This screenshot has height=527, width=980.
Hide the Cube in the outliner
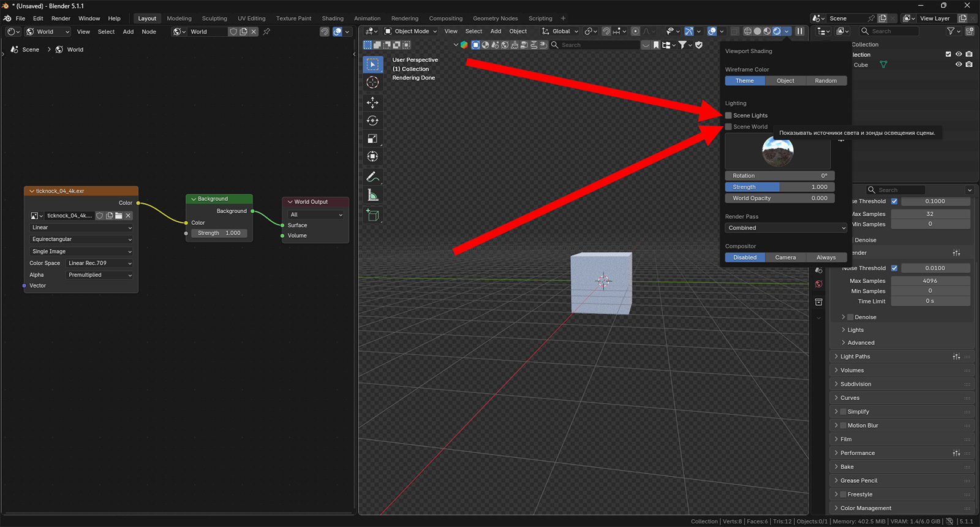tap(959, 64)
